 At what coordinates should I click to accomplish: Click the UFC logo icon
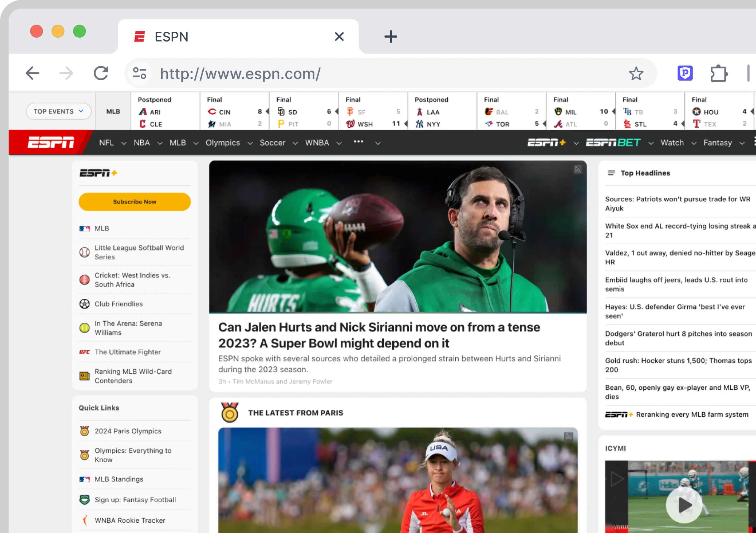click(84, 352)
